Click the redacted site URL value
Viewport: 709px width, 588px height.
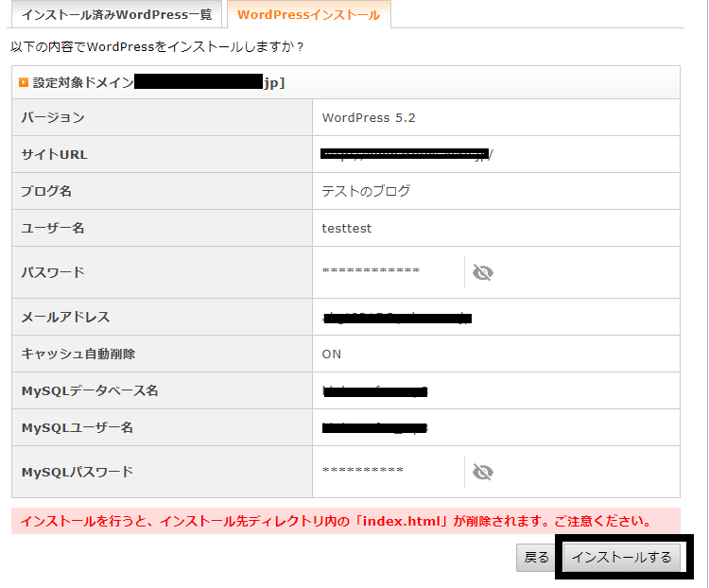tap(406, 155)
